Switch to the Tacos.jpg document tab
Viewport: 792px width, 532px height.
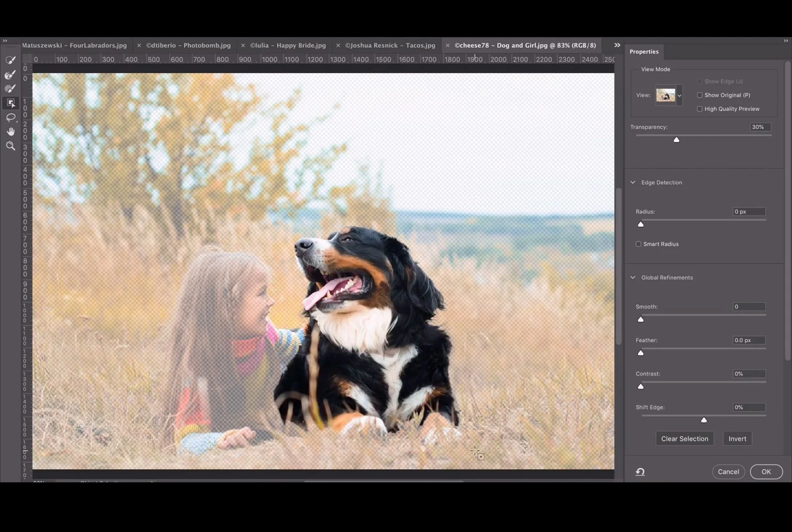click(x=390, y=45)
